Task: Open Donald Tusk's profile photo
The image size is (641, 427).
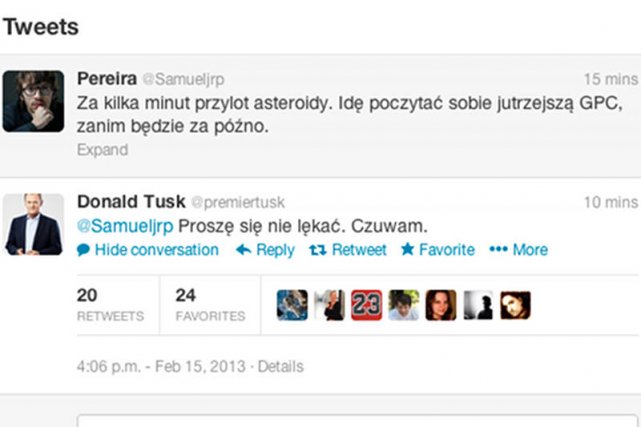Action: tap(33, 224)
